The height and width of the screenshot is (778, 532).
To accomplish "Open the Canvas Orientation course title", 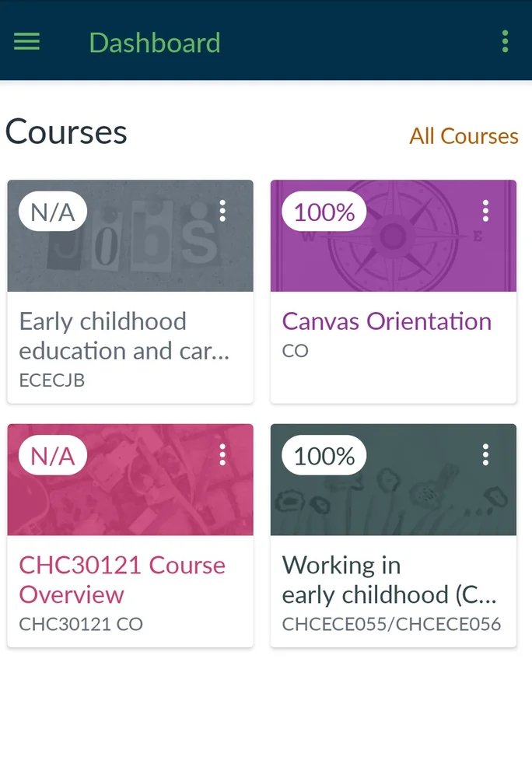I will tap(387, 321).
